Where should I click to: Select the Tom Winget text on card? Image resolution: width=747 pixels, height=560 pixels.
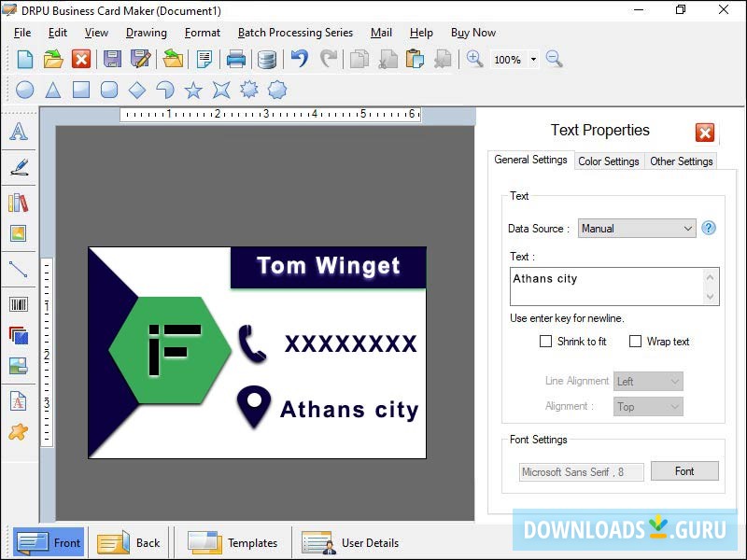(x=329, y=266)
